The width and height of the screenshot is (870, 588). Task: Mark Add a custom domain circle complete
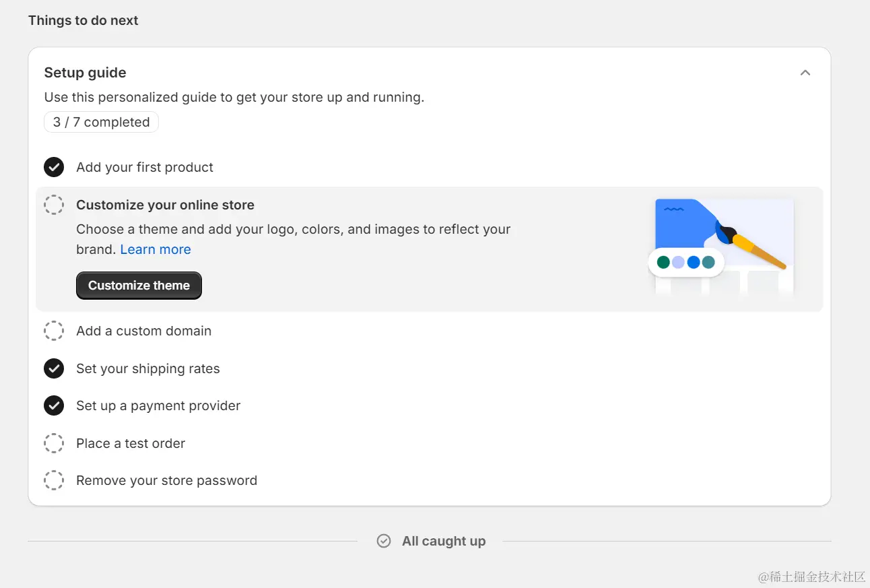[54, 331]
